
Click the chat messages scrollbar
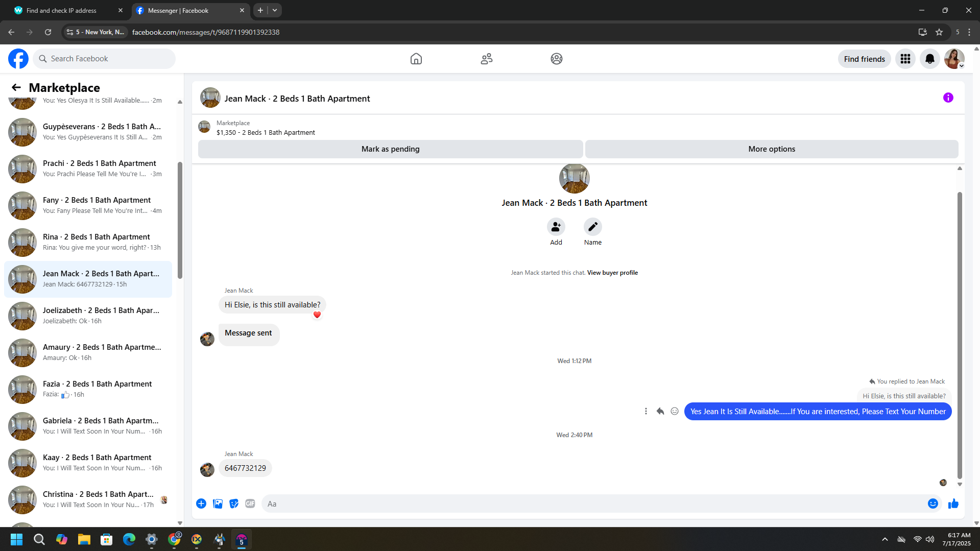coord(960,334)
